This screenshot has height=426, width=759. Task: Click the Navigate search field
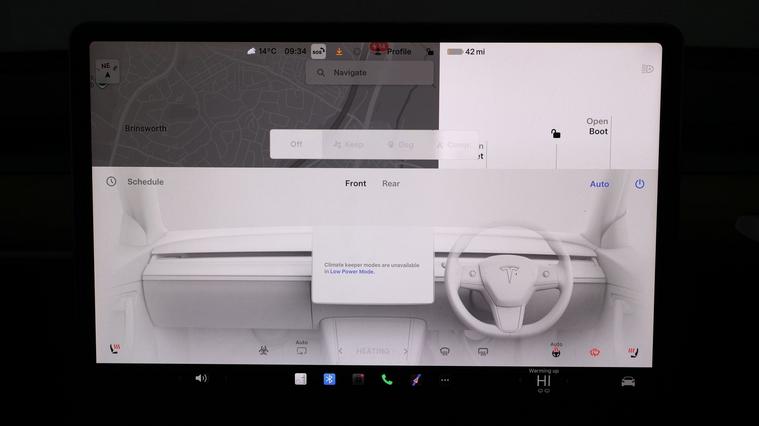(369, 73)
